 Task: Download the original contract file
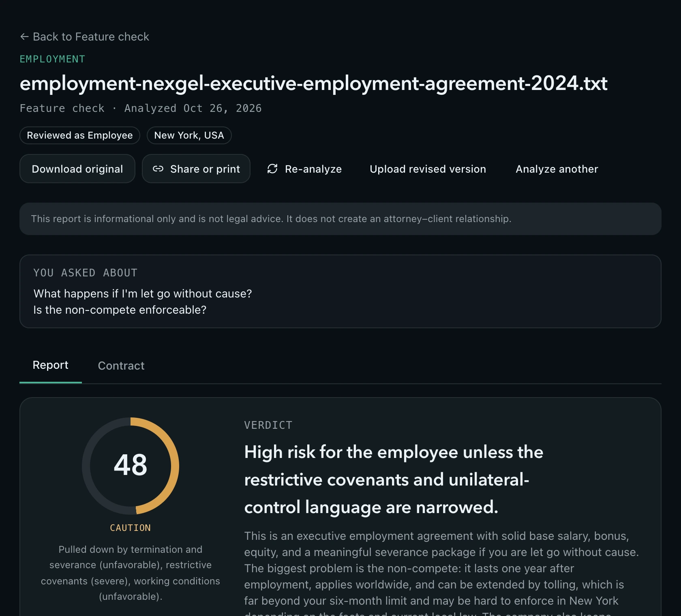(77, 169)
